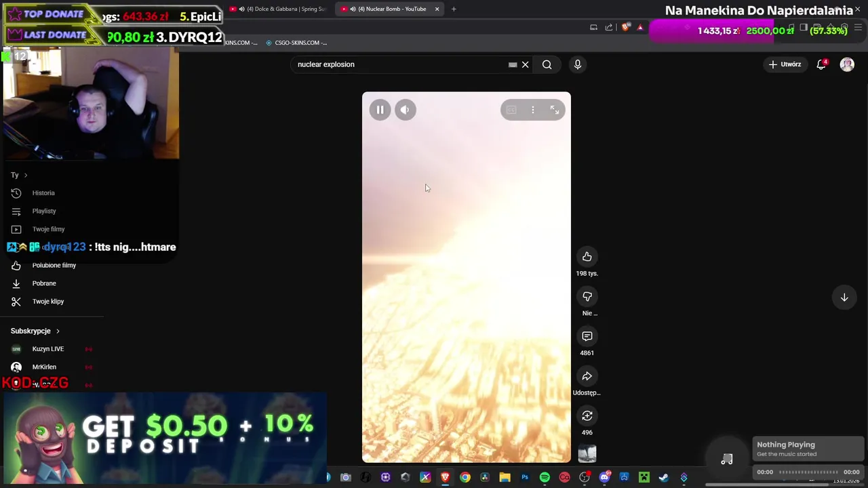Click the remix icon showing 496

tap(587, 415)
